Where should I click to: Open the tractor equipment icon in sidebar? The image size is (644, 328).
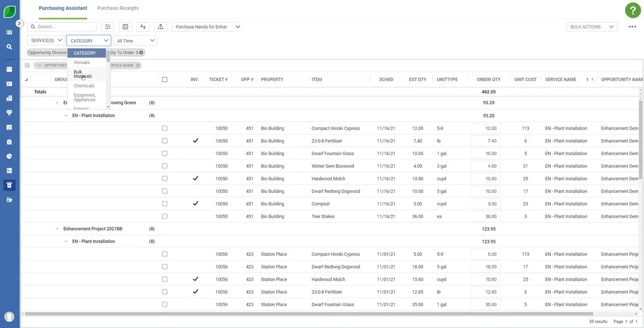(x=9, y=200)
